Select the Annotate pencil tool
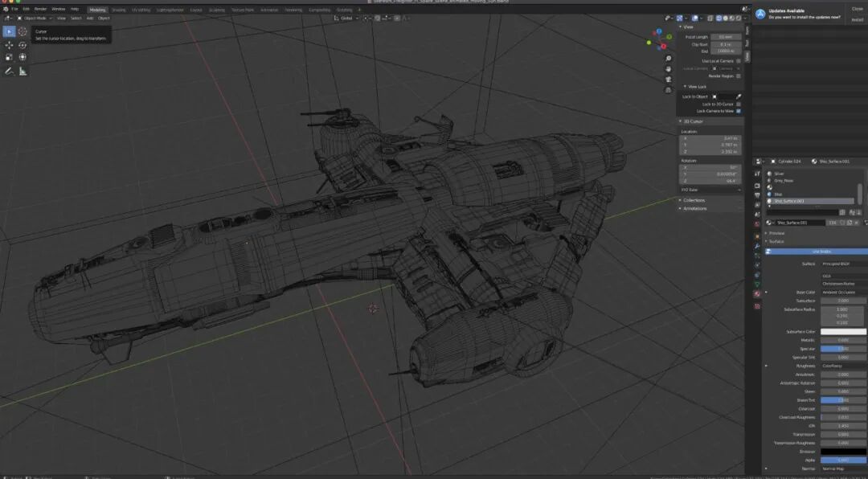Viewport: 868px width, 479px height. [9, 71]
